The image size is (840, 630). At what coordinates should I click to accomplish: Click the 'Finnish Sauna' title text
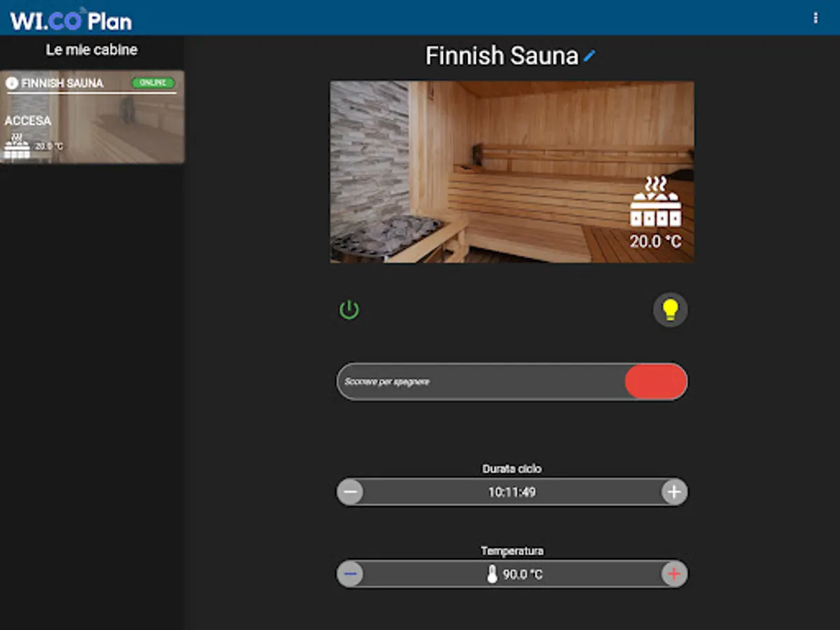pyautogui.click(x=503, y=56)
